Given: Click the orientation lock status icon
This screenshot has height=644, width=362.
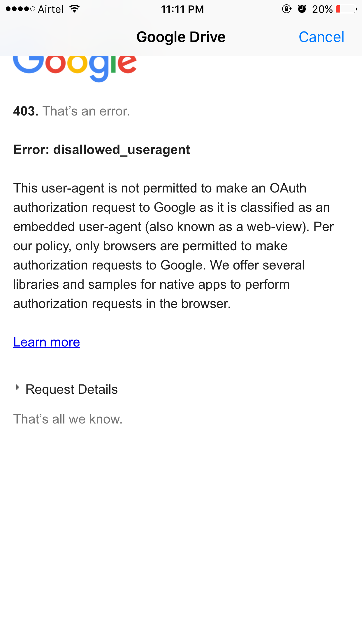Looking at the screenshot, I should coord(287,9).
